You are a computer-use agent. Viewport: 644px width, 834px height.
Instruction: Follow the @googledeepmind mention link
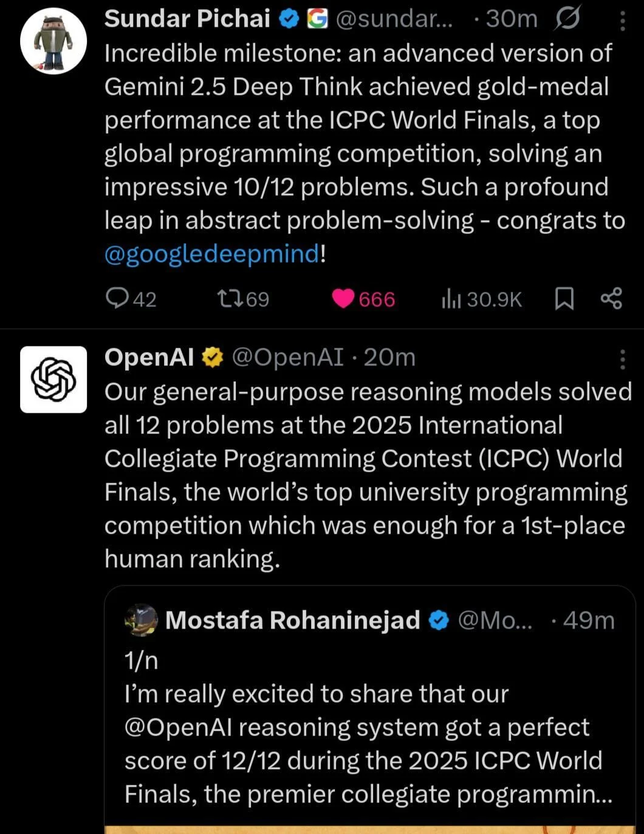point(211,253)
